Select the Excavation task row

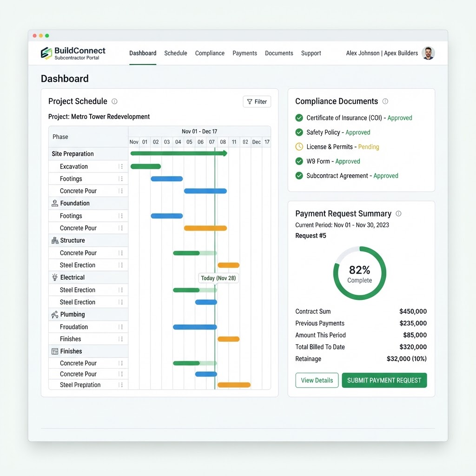(x=88, y=166)
